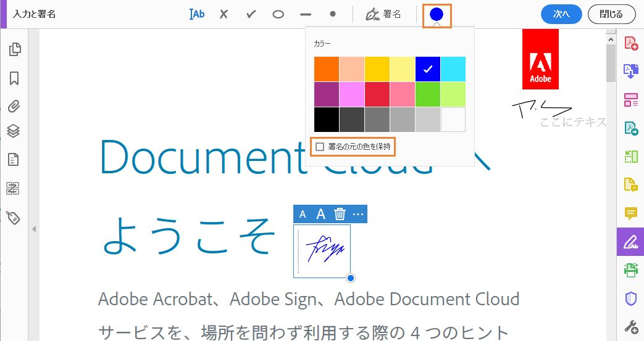Open Export PDF tool in right pane
644x341 pixels.
tap(631, 128)
